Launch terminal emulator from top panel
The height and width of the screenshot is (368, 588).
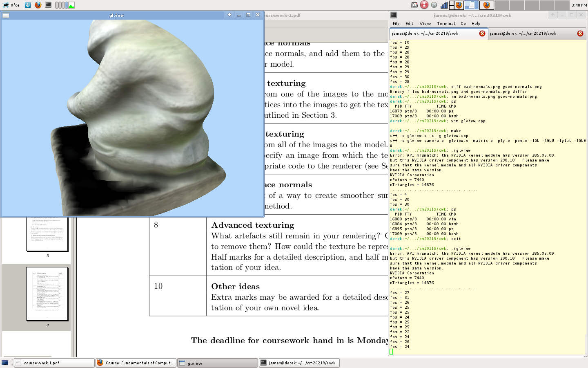coord(48,5)
